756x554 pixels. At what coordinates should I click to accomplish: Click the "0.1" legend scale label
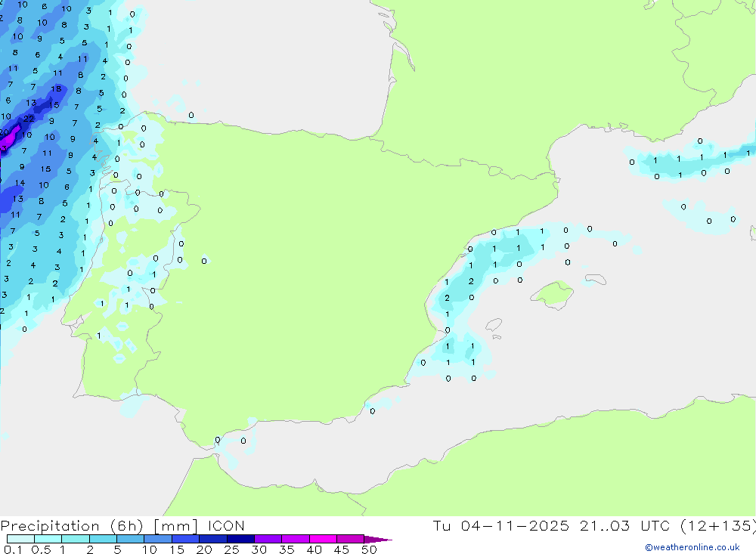[x=13, y=549]
